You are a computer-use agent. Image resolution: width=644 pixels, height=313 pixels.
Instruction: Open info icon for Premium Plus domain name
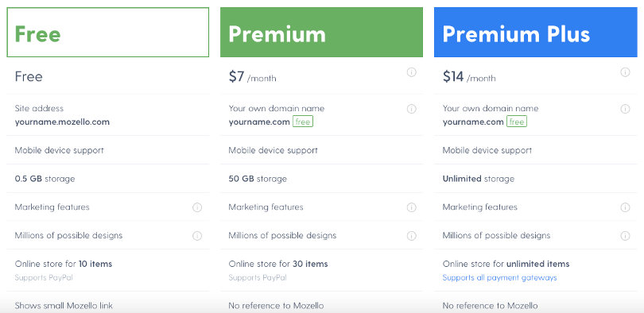point(625,109)
